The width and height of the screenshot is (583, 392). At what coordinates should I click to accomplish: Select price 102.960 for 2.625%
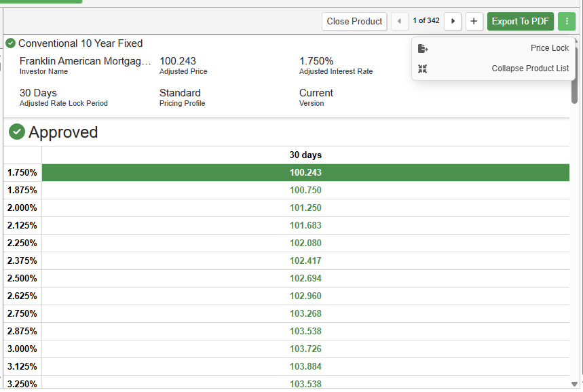pos(305,296)
